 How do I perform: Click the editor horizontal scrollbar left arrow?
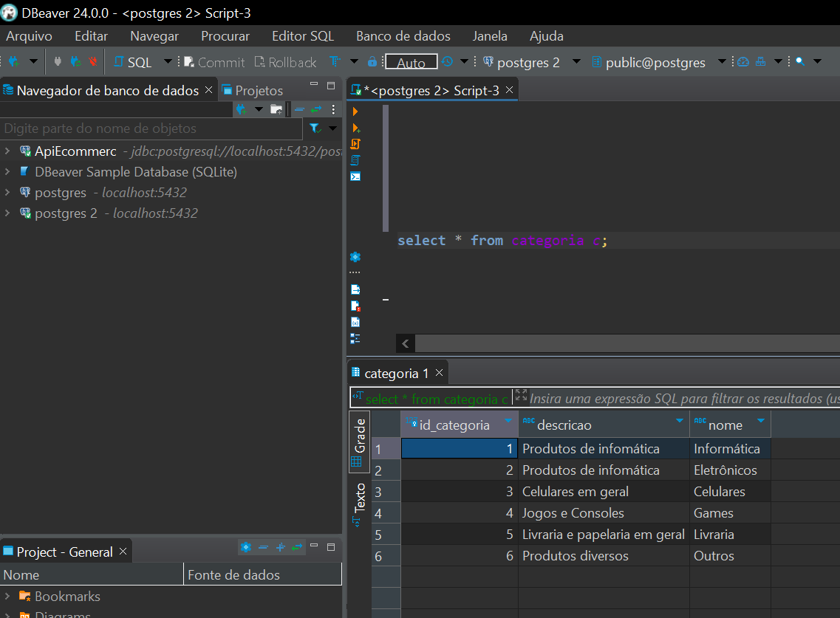click(x=406, y=344)
